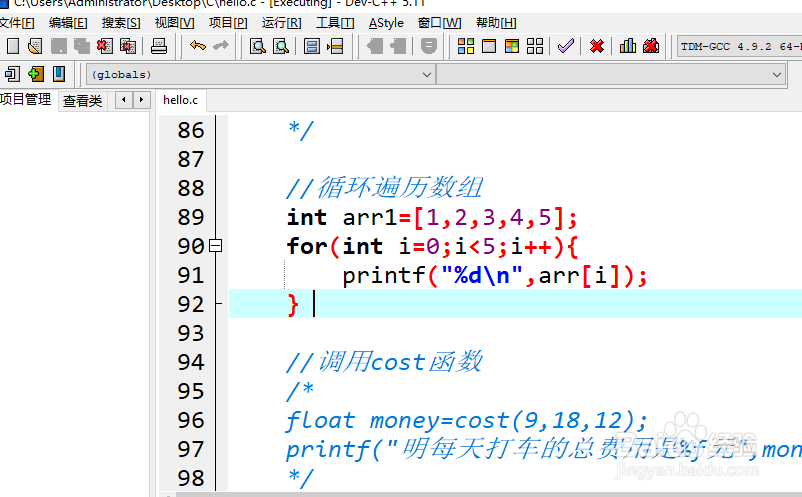Viewport: 802px width, 497px height.
Task: Click the for(int i=0;i<5;i++){ line
Action: [x=432, y=246]
